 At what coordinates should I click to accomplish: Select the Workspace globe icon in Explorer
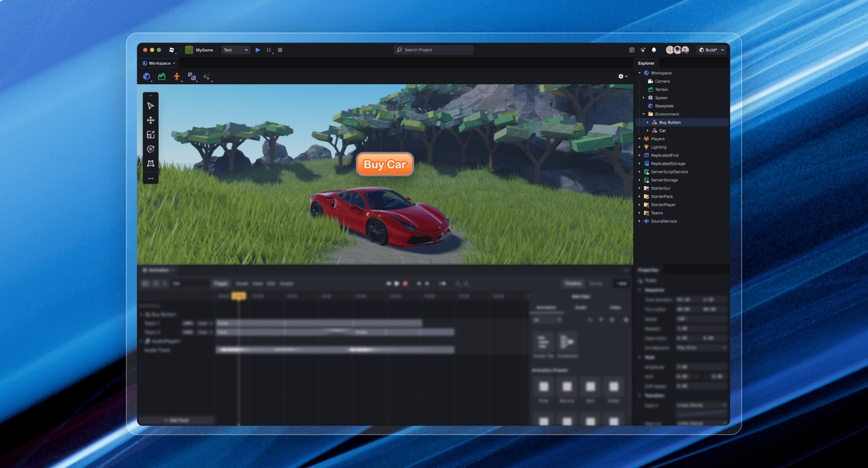[646, 73]
